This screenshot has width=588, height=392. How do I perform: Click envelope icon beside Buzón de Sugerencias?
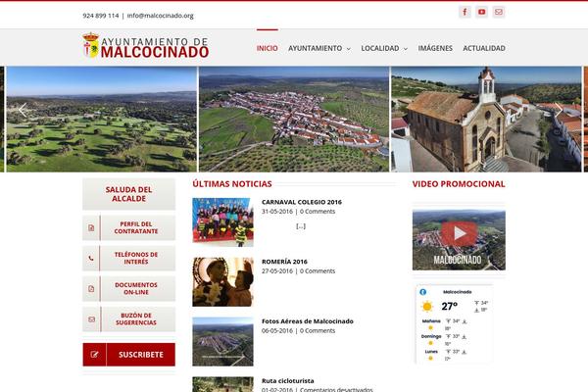click(91, 319)
